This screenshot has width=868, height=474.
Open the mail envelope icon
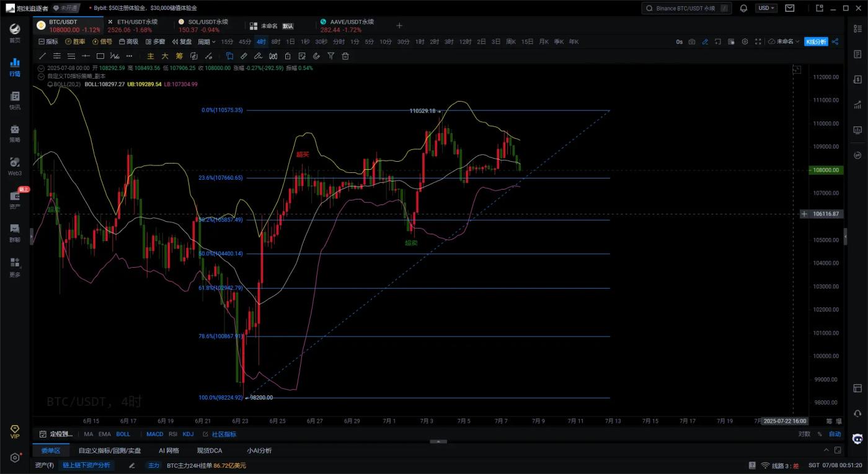789,8
